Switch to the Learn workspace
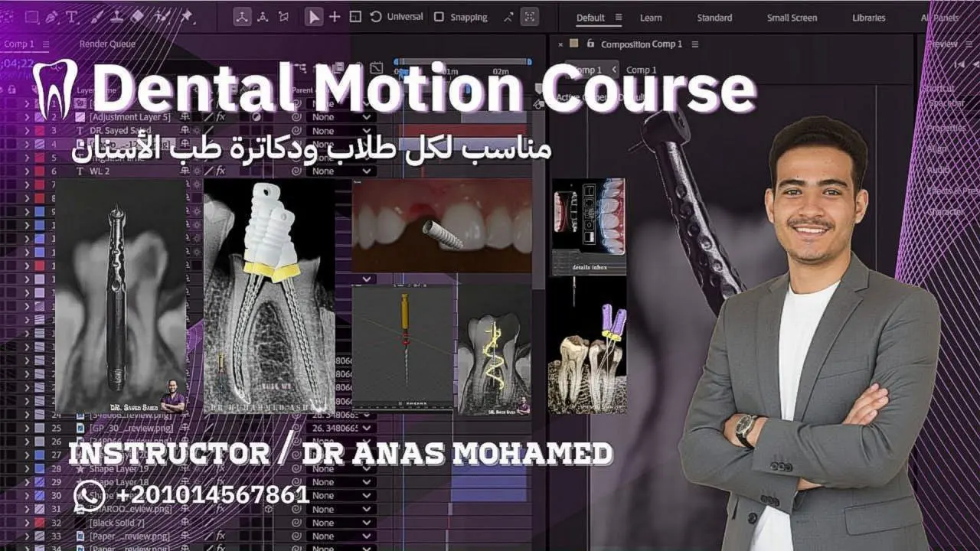Viewport: 980px width, 551px height. click(x=651, y=18)
